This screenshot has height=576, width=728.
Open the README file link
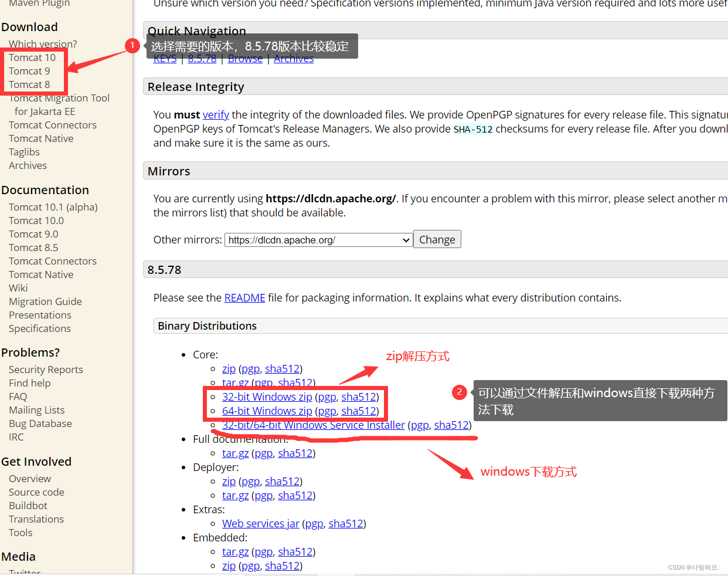244,298
